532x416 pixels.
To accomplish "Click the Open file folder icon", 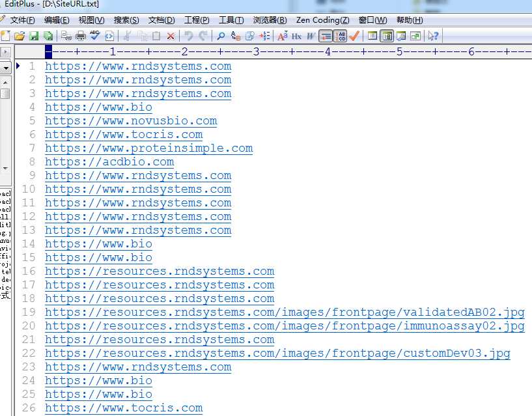I will [20, 36].
